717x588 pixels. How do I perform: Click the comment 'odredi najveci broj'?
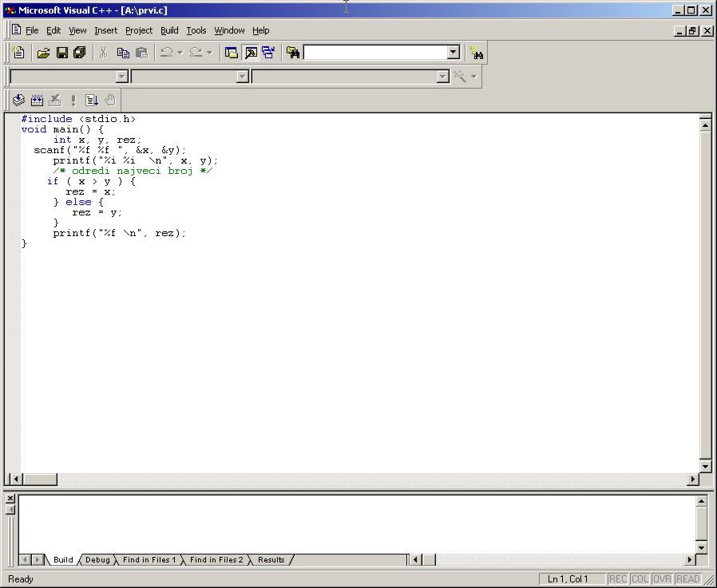tap(133, 171)
